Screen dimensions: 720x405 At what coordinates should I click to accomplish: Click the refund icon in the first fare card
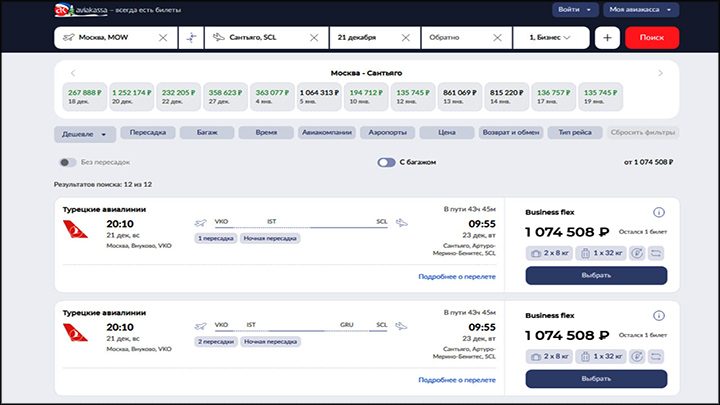coord(638,255)
